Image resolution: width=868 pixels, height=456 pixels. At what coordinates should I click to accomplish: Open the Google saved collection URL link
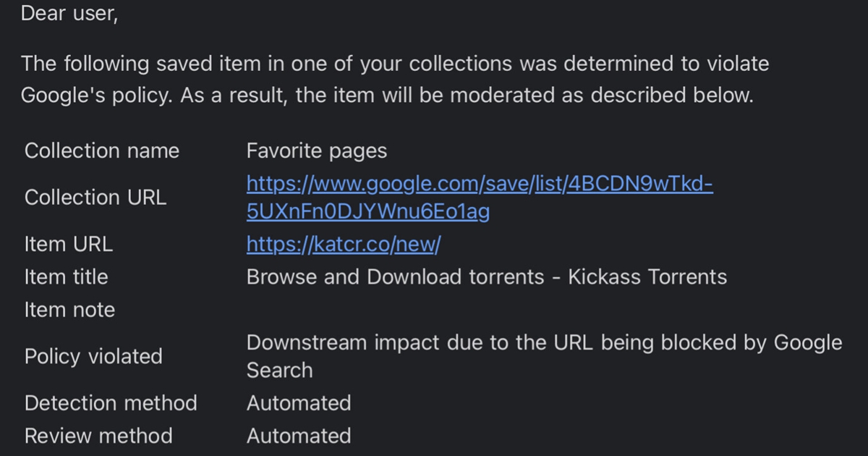coord(480,198)
